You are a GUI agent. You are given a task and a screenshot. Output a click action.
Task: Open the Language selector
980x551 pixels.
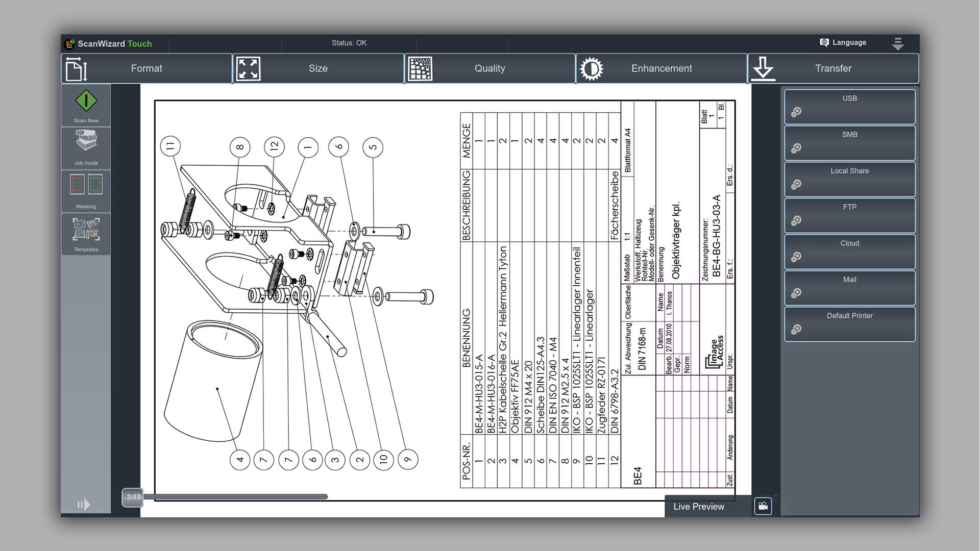[x=843, y=42]
